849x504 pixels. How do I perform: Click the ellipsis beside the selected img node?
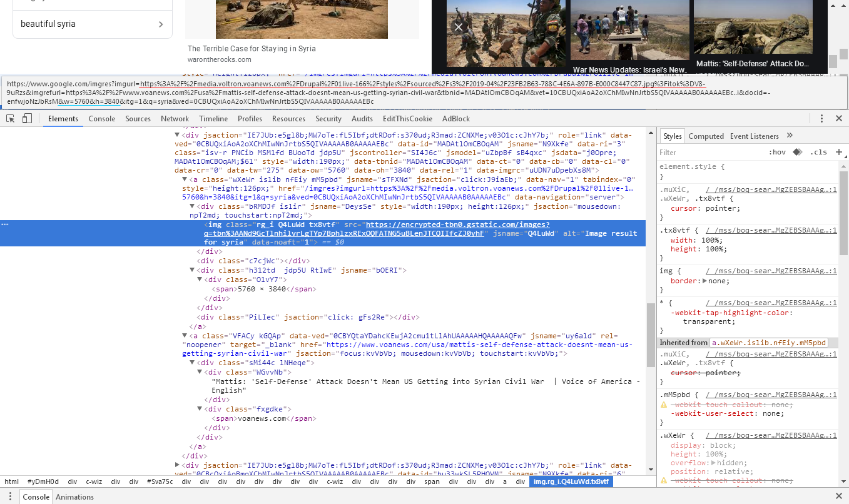[5, 224]
